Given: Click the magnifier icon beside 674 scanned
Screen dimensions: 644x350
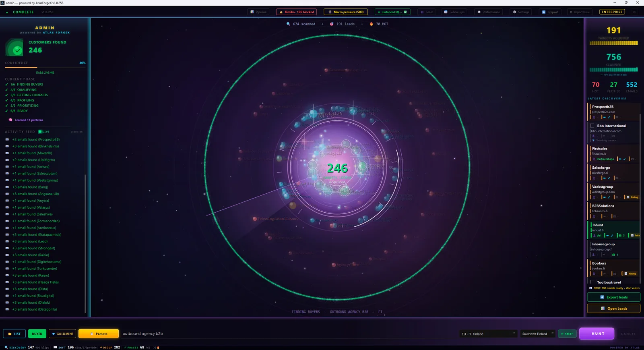Looking at the screenshot, I should (288, 24).
